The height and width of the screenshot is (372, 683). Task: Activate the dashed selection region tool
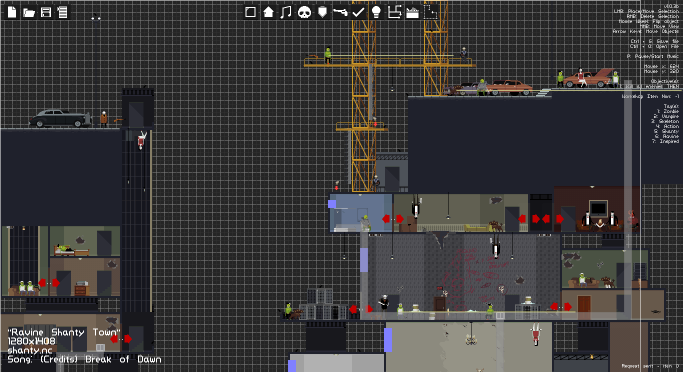(x=430, y=12)
